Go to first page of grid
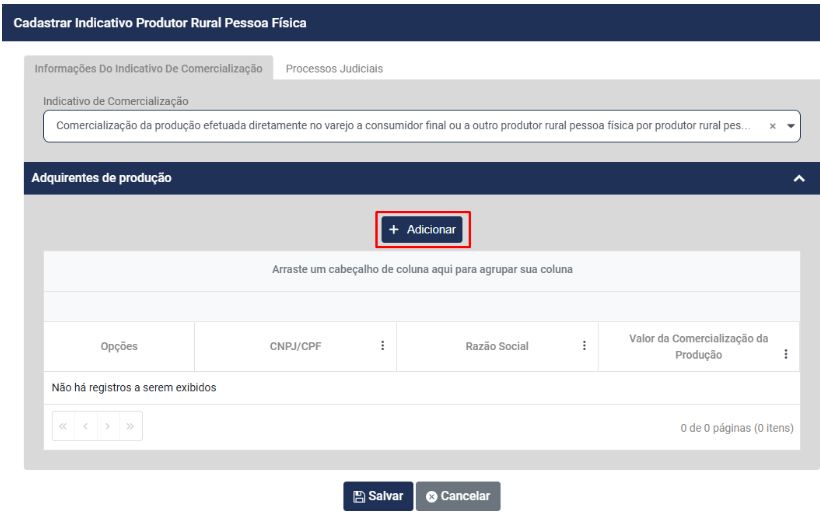The width and height of the screenshot is (820, 514). click(64, 427)
